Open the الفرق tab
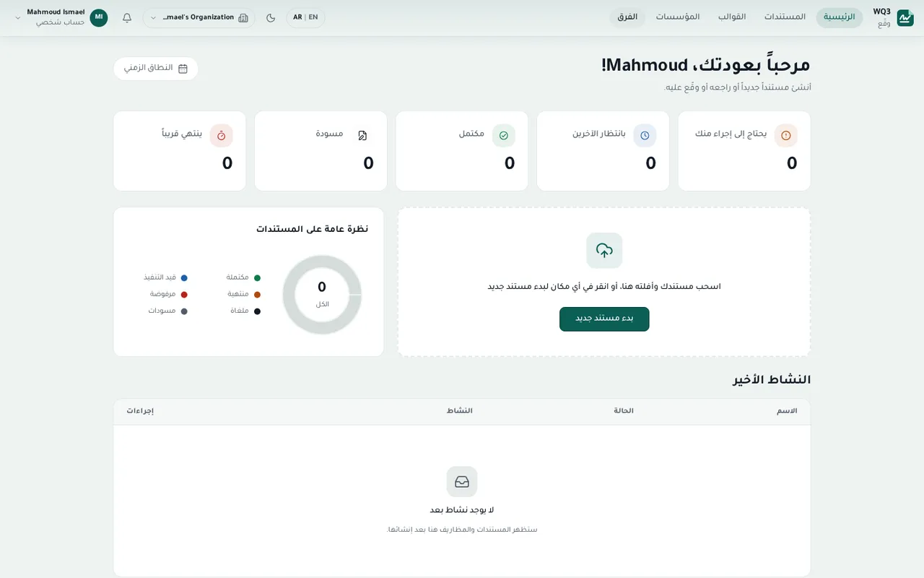 click(627, 18)
